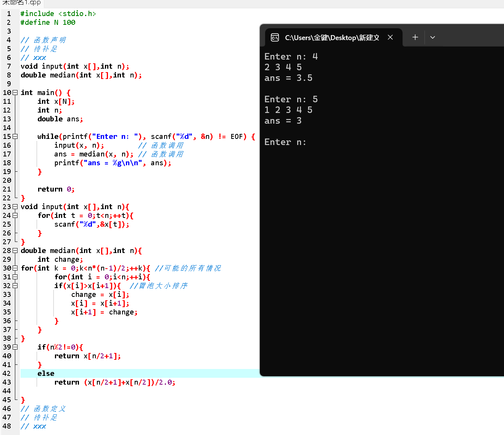Viewport: 504px width, 435px height.
Task: Open the terminal profiles dropdown chevron
Action: click(x=432, y=37)
